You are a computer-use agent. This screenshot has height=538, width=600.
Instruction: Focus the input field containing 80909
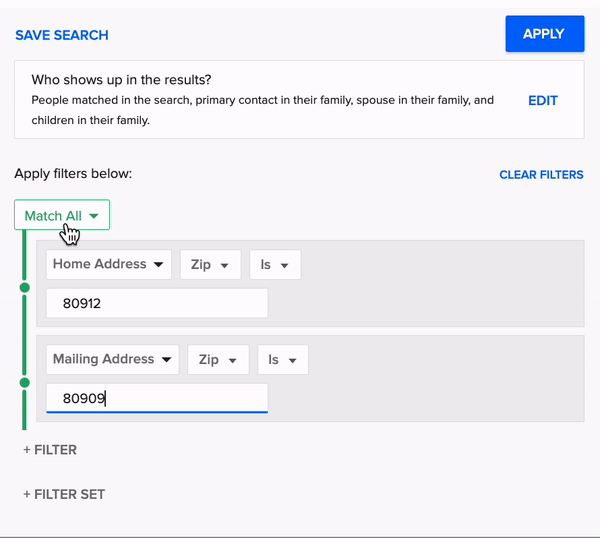click(x=157, y=398)
